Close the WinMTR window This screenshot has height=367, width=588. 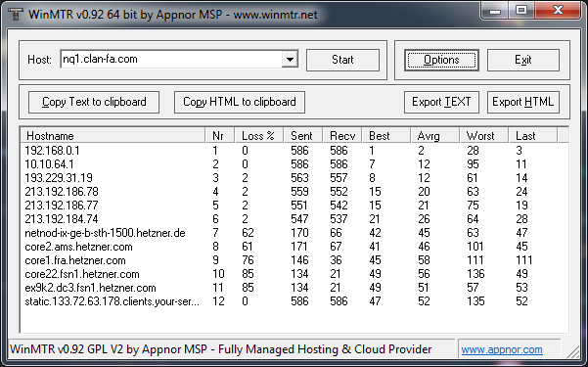coord(558,11)
